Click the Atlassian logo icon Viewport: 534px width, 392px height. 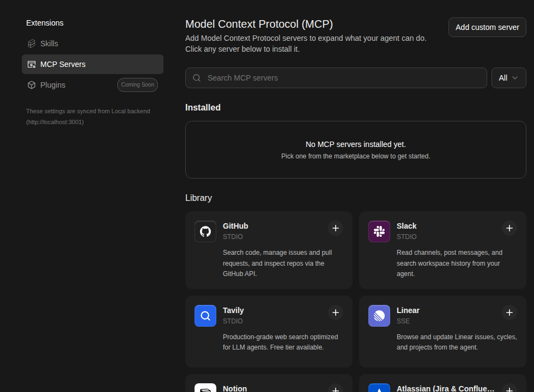point(379,388)
